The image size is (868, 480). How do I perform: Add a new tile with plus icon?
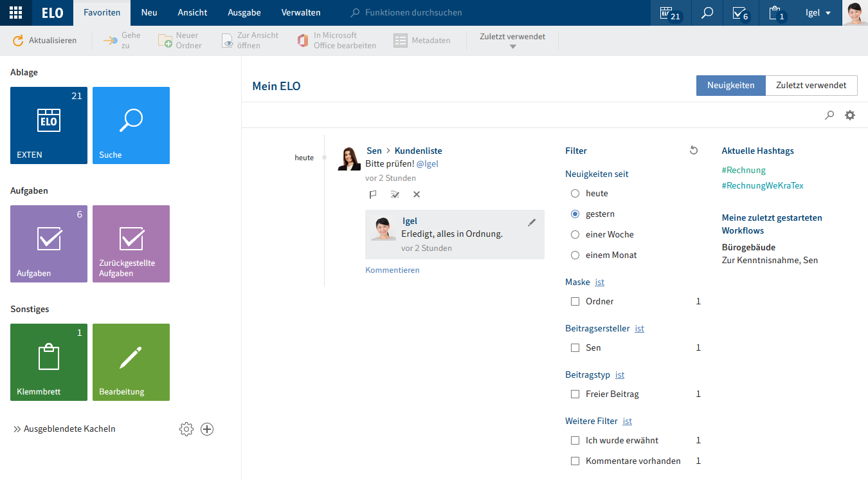(207, 429)
